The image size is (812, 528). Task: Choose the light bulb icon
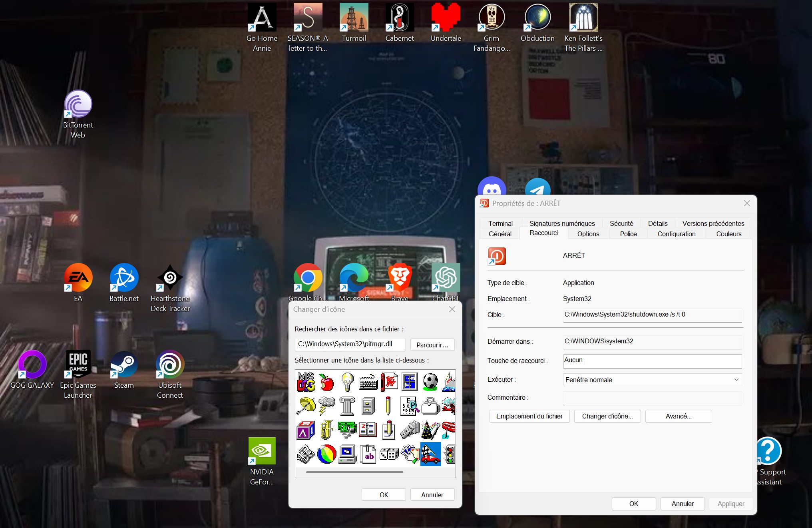tap(347, 382)
